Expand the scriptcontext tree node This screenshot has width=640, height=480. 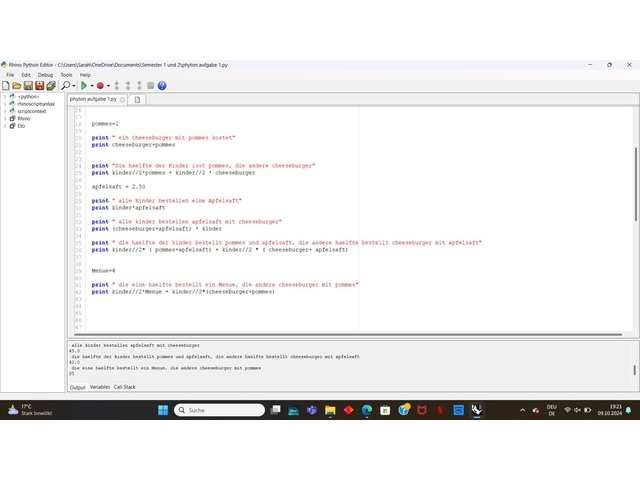pos(5,111)
